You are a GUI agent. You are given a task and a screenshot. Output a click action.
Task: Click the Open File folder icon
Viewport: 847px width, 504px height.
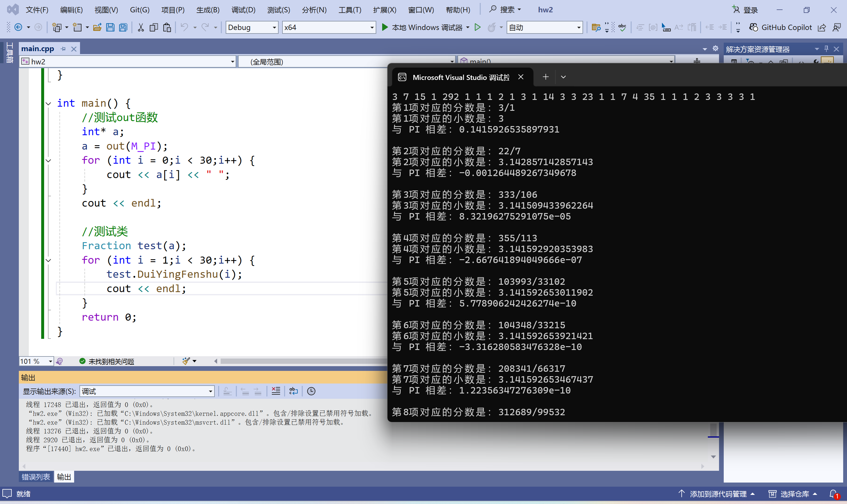pos(97,27)
